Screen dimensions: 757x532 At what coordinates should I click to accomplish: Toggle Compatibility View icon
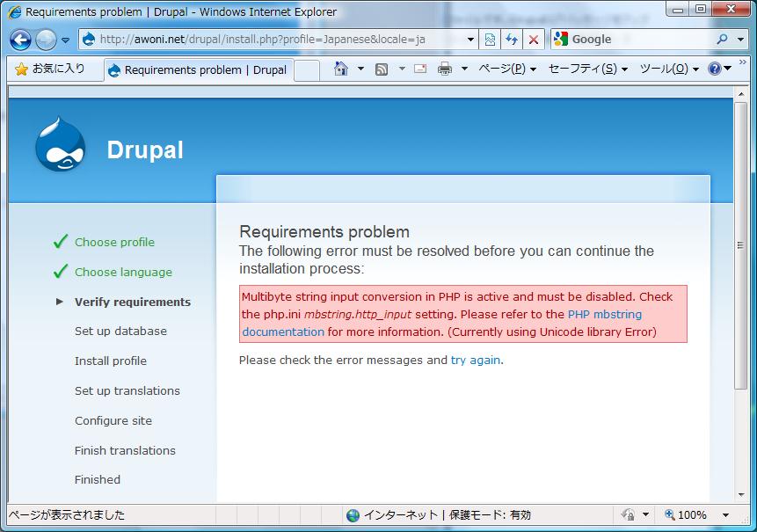(x=490, y=40)
